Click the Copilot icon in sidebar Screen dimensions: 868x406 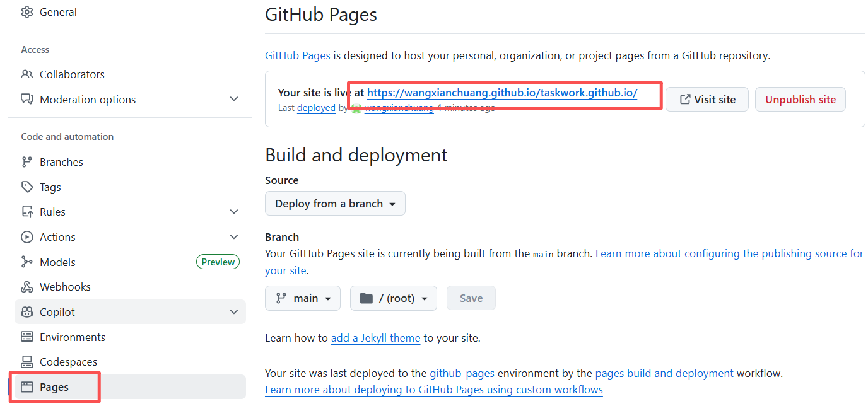pyautogui.click(x=27, y=312)
